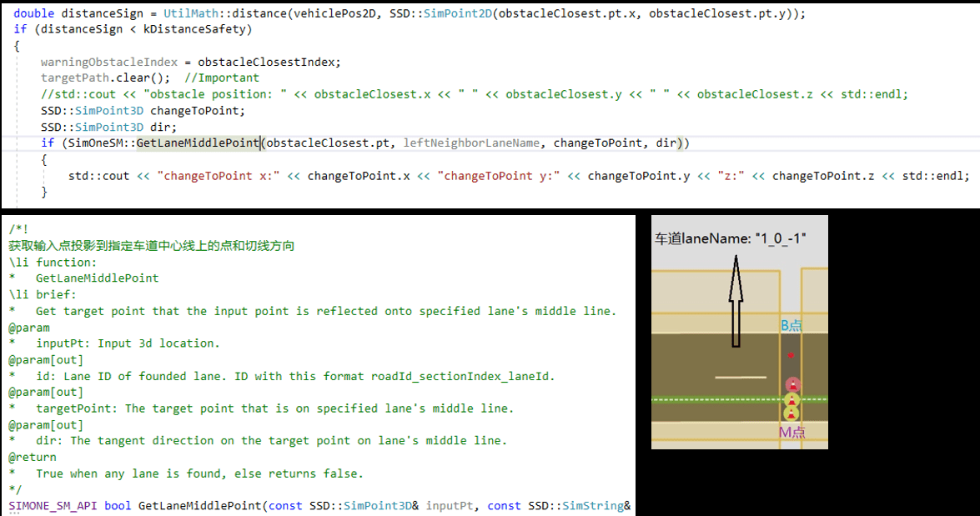Click the highlighted GetLaneMiddlePoint call in code
980x516 pixels.
point(198,143)
